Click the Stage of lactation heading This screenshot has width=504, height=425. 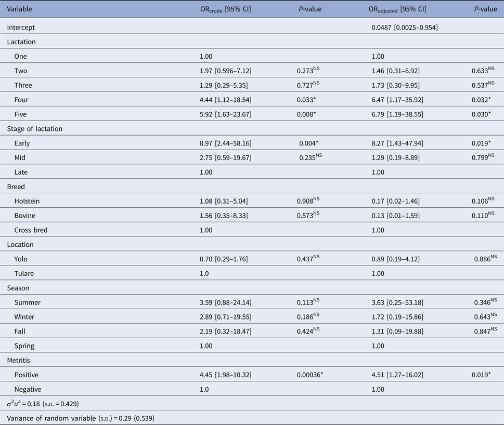[x=34, y=129]
